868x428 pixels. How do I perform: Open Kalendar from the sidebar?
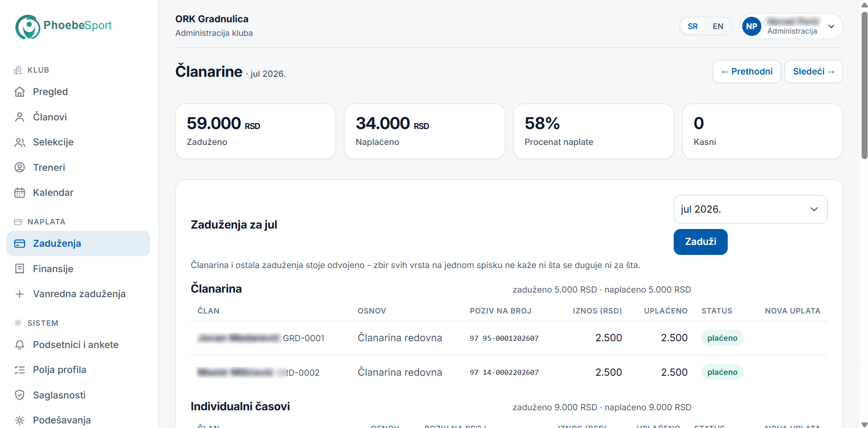78,193
